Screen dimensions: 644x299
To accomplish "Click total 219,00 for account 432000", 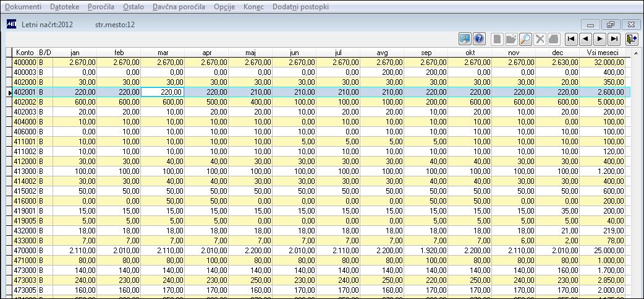I will tap(602, 230).
